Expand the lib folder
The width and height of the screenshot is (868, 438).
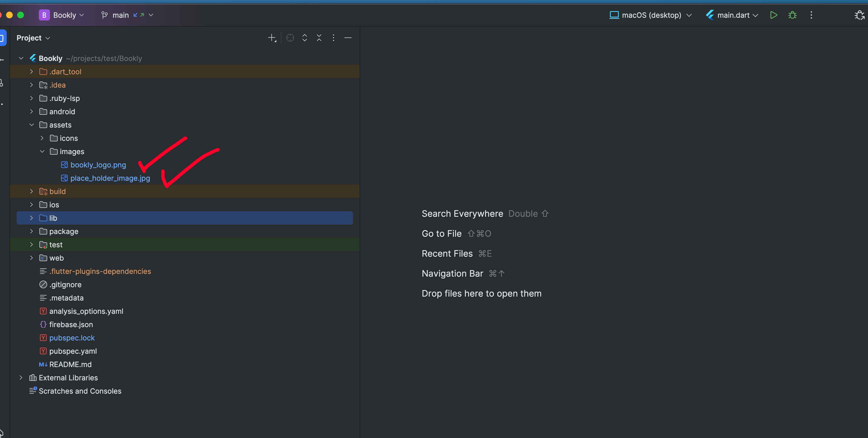(32, 218)
